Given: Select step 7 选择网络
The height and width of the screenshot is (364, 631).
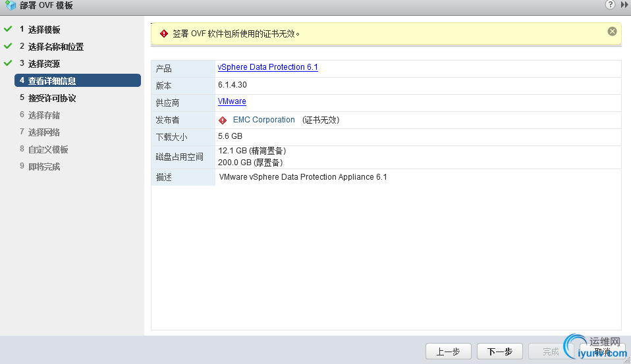Looking at the screenshot, I should [40, 132].
